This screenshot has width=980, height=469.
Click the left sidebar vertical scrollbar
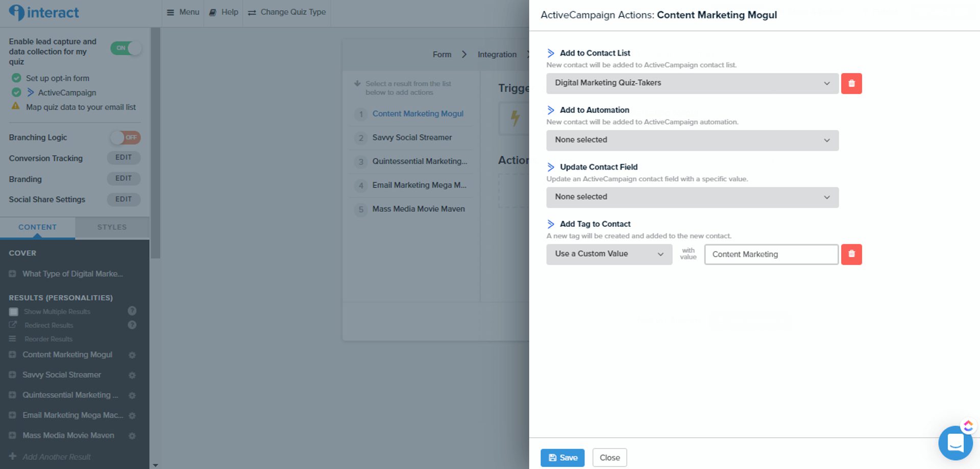[x=155, y=143]
